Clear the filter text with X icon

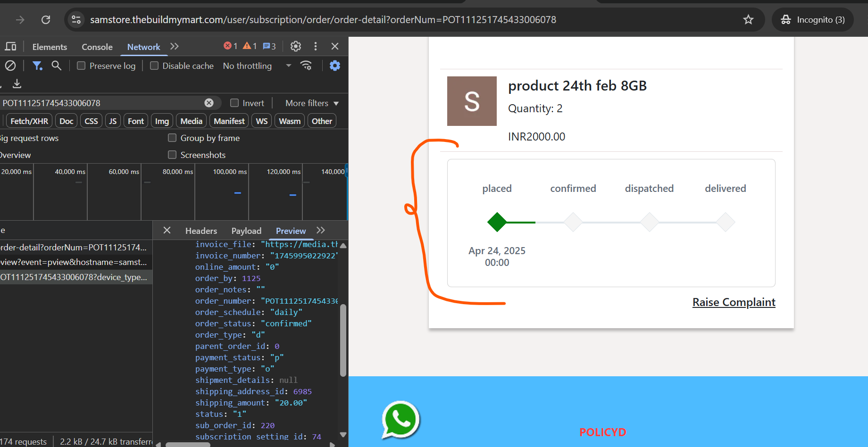[x=209, y=103]
